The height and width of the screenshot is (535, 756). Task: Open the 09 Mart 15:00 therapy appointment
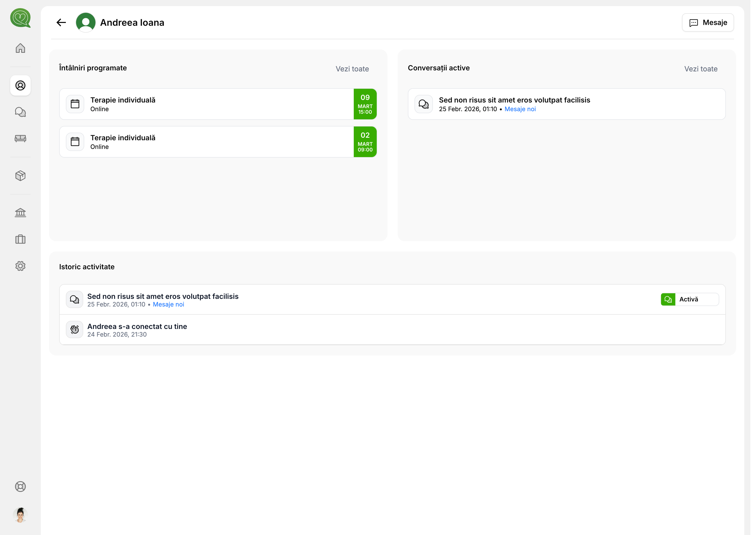[x=218, y=104]
